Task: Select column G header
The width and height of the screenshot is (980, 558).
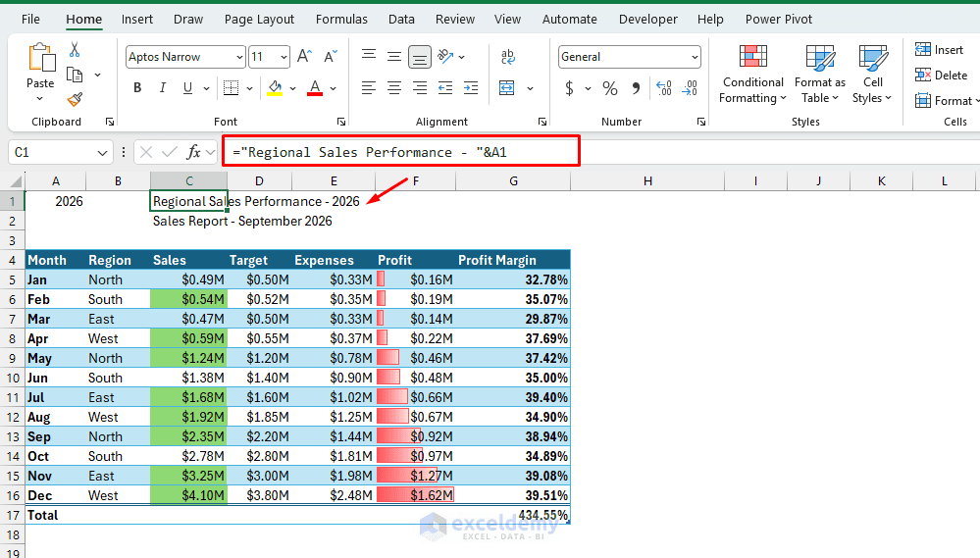Action: 513,181
